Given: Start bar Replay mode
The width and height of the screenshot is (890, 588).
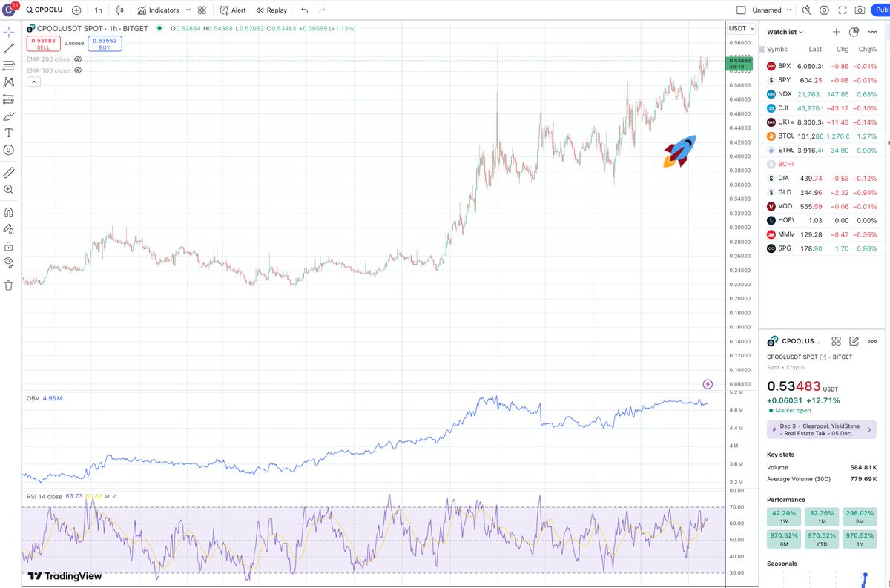Looking at the screenshot, I should [x=271, y=10].
